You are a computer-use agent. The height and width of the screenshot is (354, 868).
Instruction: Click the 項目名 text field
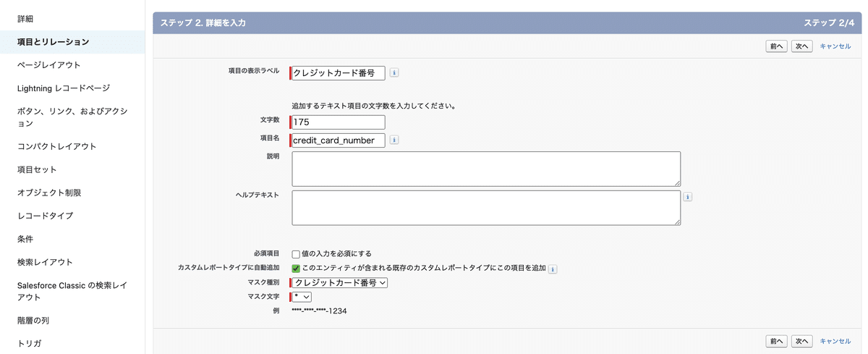coord(339,140)
